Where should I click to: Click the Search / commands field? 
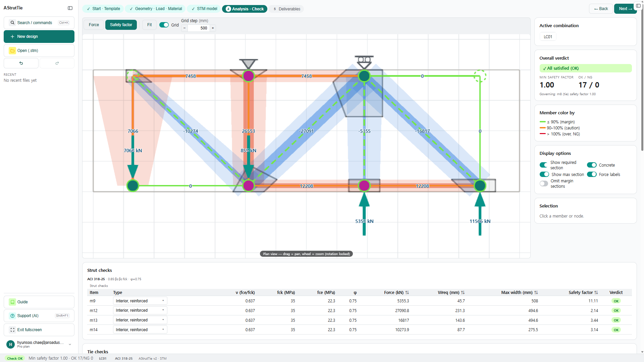click(39, 23)
